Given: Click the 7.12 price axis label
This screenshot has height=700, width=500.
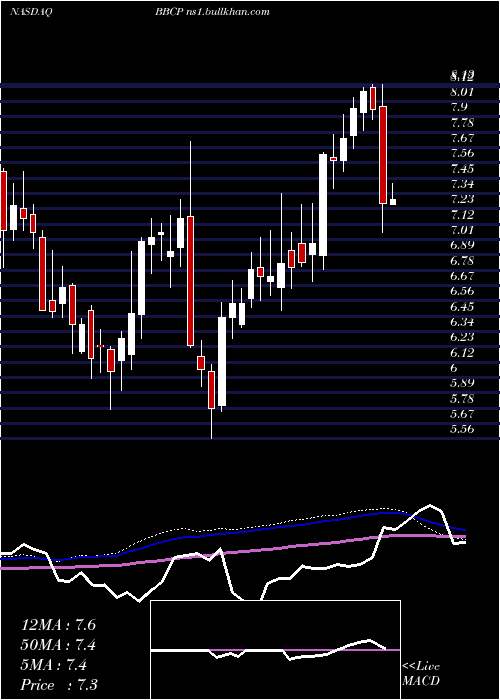Looking at the screenshot, I should (462, 215).
